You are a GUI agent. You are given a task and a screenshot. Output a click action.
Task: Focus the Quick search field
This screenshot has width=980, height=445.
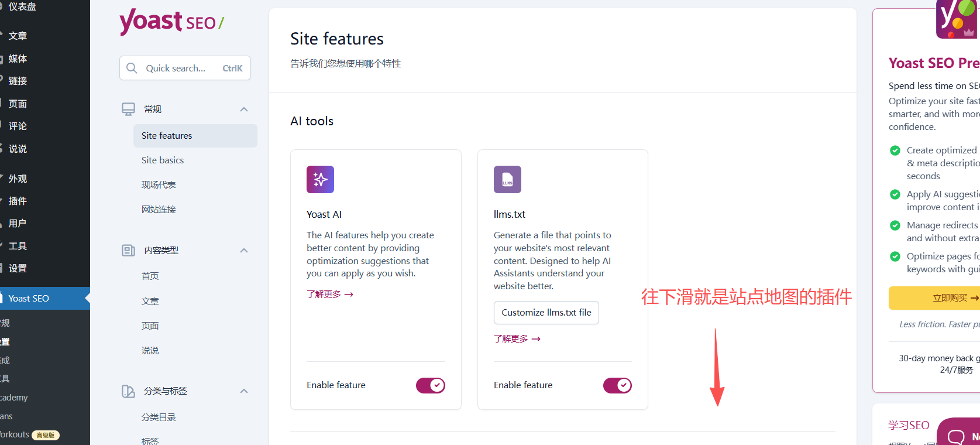tap(185, 68)
